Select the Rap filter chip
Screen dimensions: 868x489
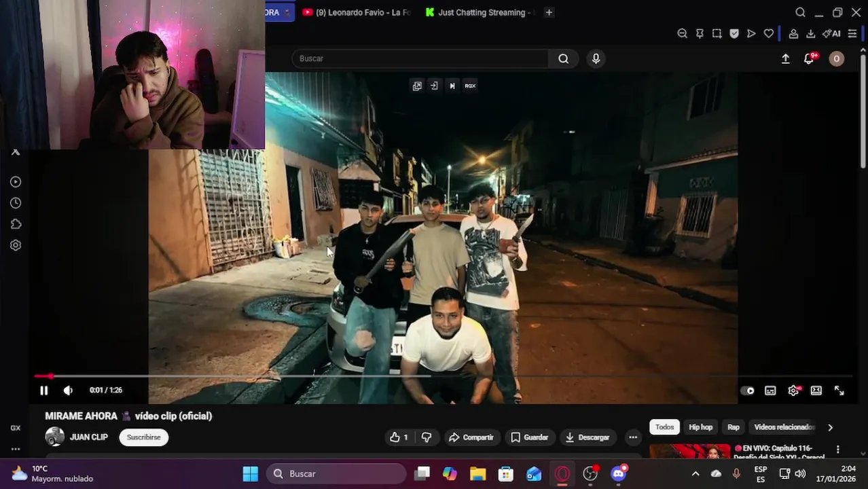(734, 427)
